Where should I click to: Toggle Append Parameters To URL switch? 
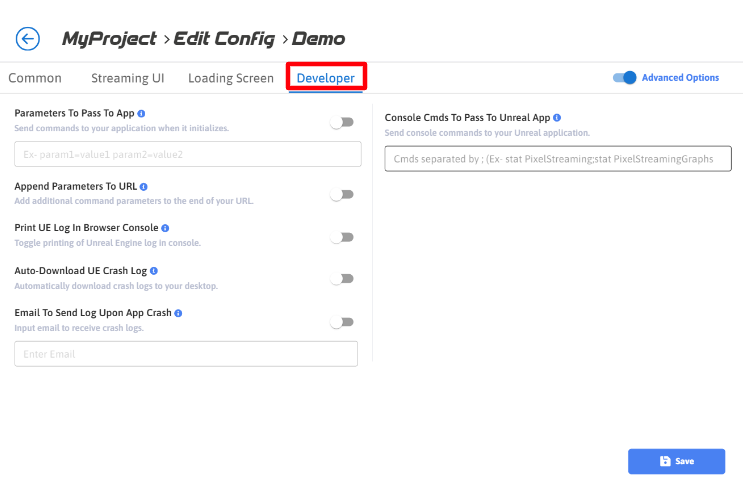(x=342, y=195)
